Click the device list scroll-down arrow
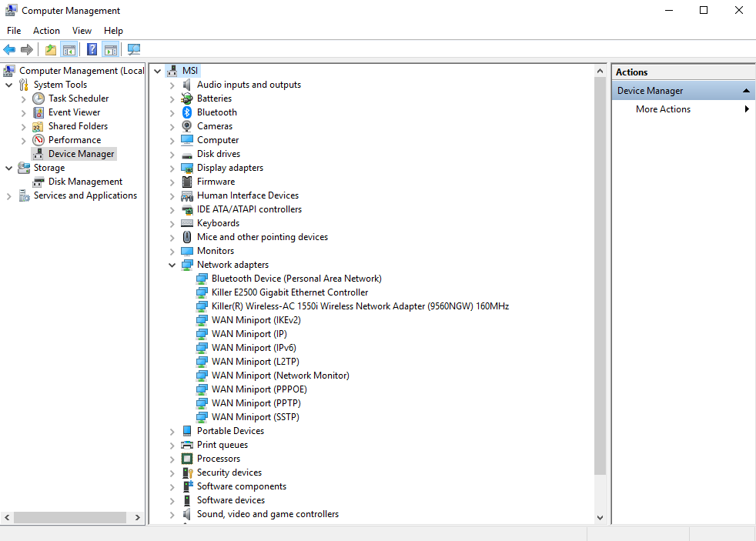This screenshot has width=756, height=541. 600,518
